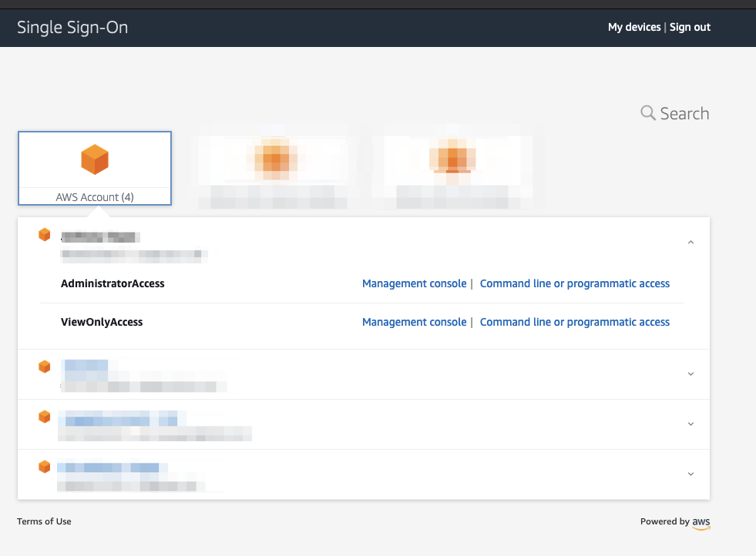This screenshot has width=756, height=556.
Task: Click the Search field
Action: click(684, 113)
